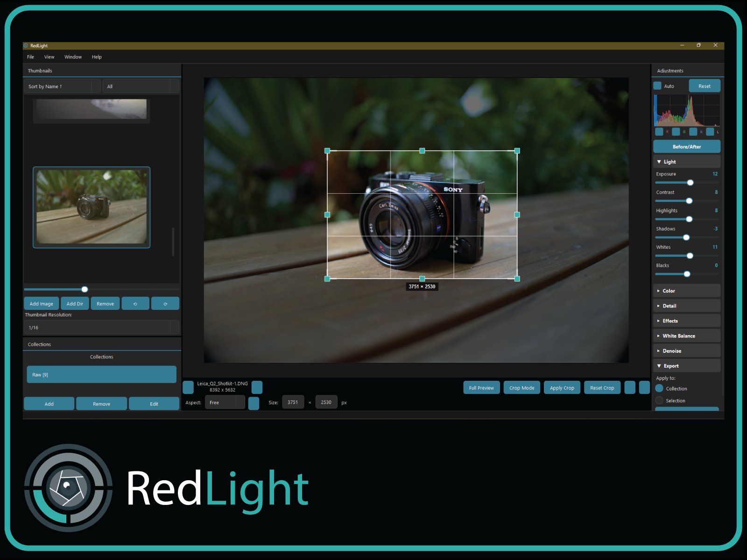Expand the Color adjustments section
This screenshot has width=747, height=560.
click(686, 290)
